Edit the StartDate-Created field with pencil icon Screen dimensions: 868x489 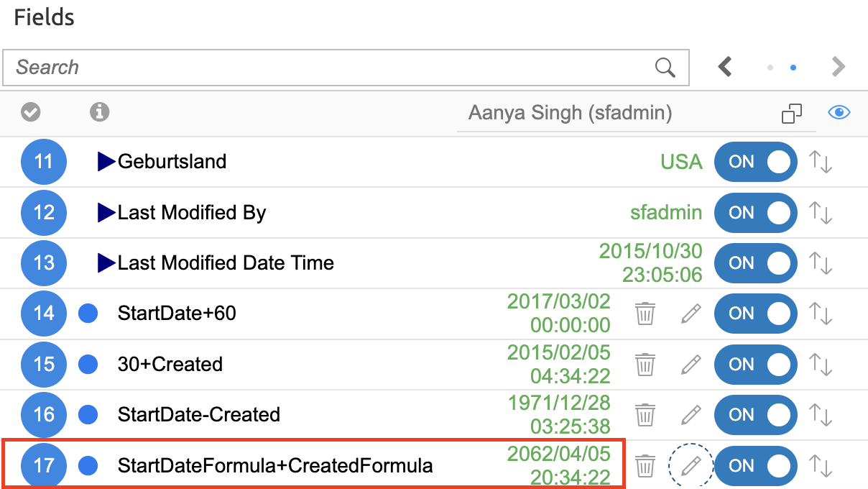(691, 415)
